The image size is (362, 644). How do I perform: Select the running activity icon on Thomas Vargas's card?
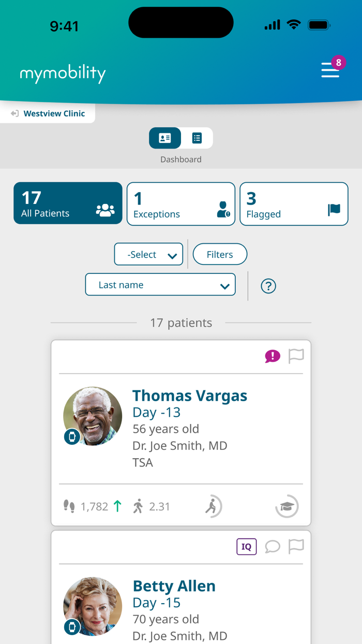(x=212, y=506)
